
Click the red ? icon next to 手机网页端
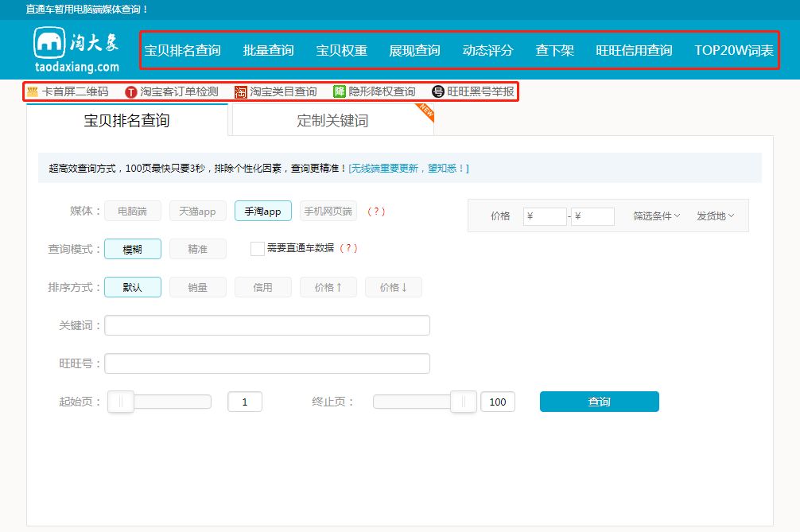coord(377,212)
